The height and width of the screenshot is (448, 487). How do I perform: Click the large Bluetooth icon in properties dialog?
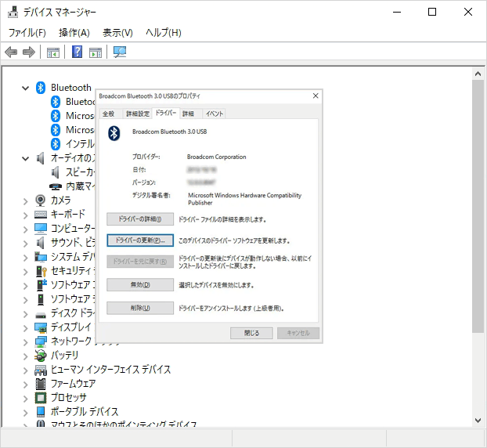click(x=114, y=134)
